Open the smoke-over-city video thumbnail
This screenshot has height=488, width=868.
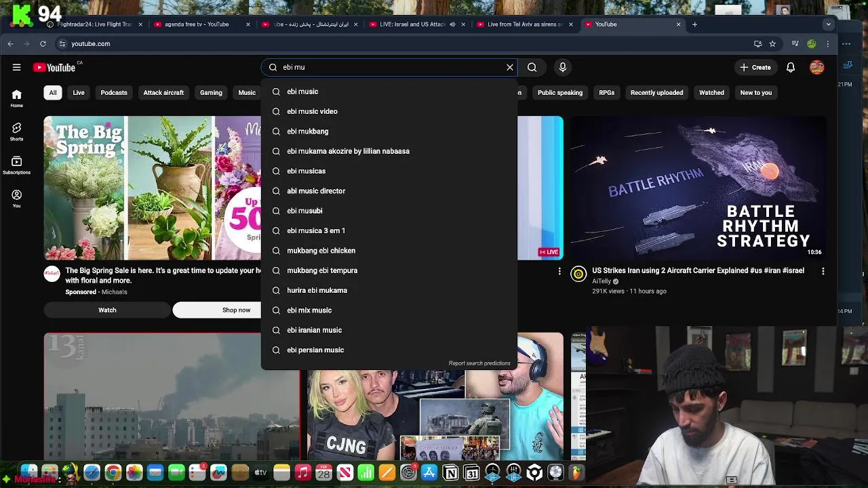172,396
